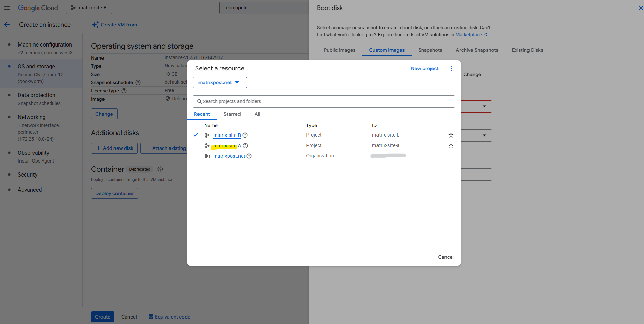The height and width of the screenshot is (324, 644).
Task: Switch to the All tab
Action: tap(257, 114)
